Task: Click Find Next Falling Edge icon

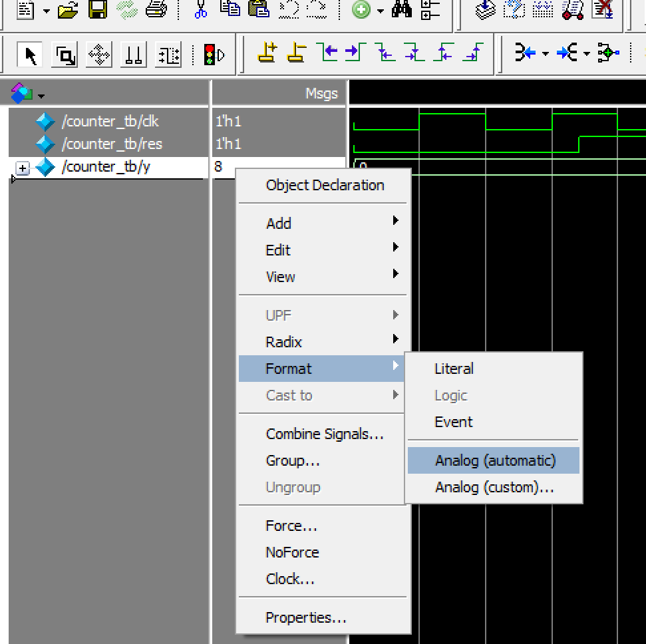Action: (414, 53)
